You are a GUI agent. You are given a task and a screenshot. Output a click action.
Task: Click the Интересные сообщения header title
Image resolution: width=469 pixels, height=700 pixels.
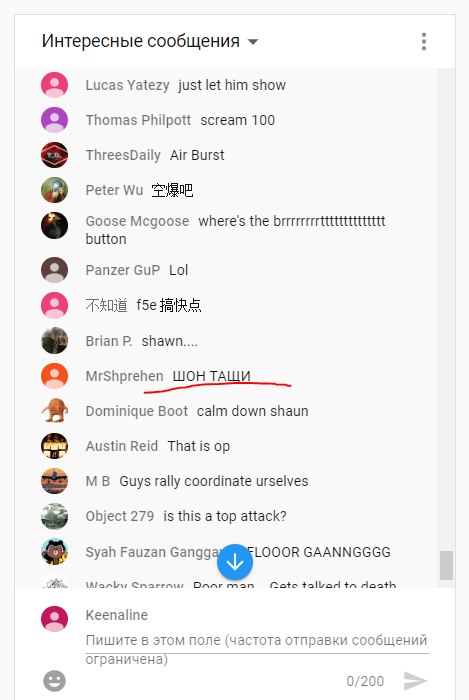[x=141, y=41]
